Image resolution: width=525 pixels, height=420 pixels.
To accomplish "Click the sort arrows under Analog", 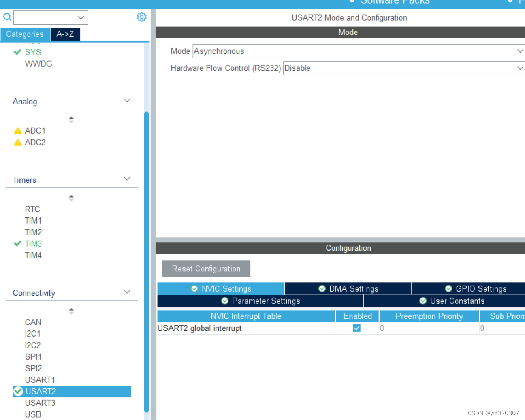I will (71, 119).
